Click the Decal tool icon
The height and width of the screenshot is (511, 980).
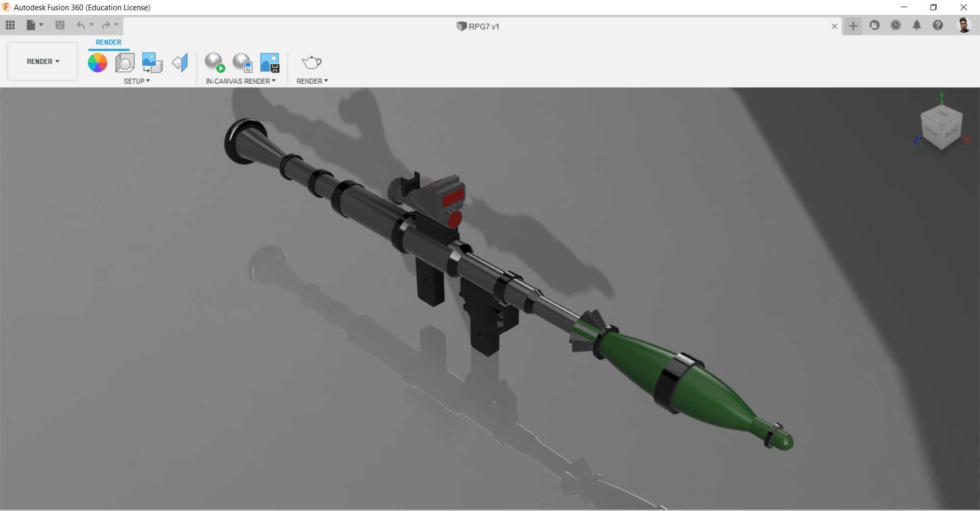152,63
